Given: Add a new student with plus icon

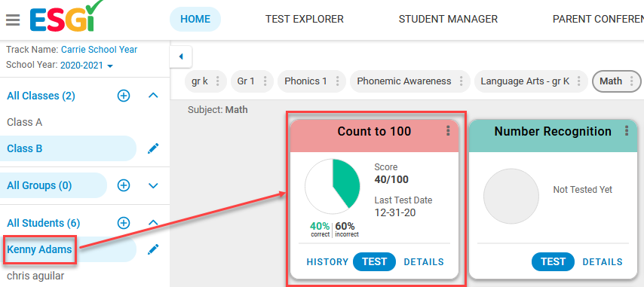Looking at the screenshot, I should 124,223.
